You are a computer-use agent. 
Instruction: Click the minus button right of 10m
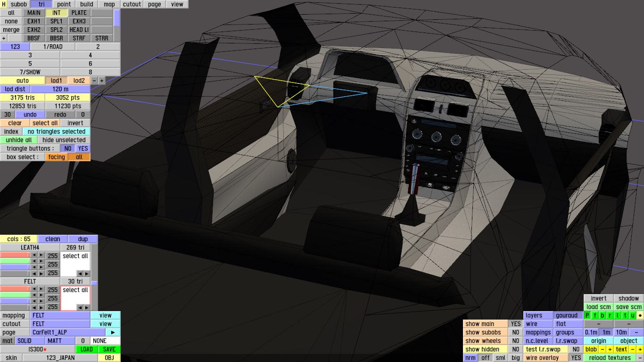pyautogui.click(x=636, y=332)
